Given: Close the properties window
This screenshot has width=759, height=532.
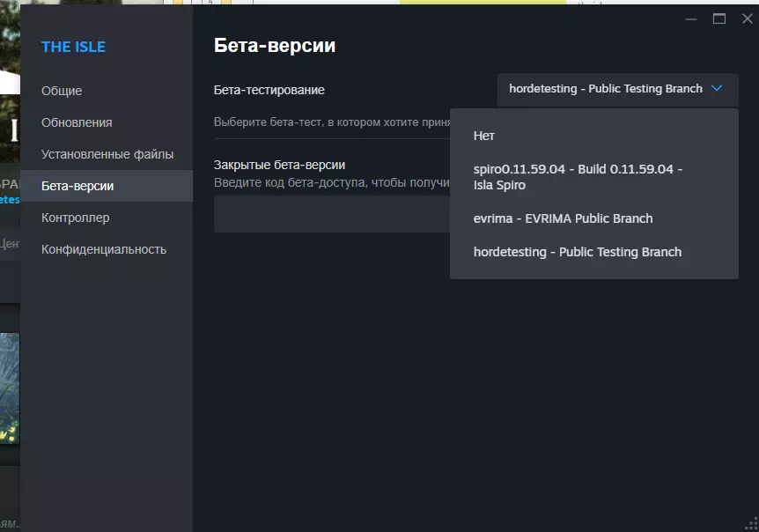Looking at the screenshot, I should tap(748, 18).
